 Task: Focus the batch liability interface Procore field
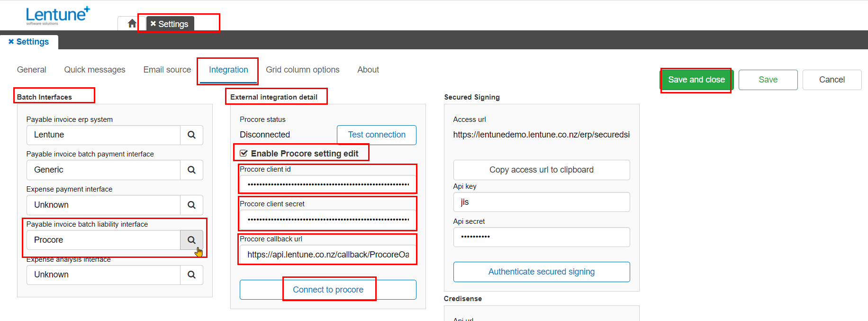[103, 240]
